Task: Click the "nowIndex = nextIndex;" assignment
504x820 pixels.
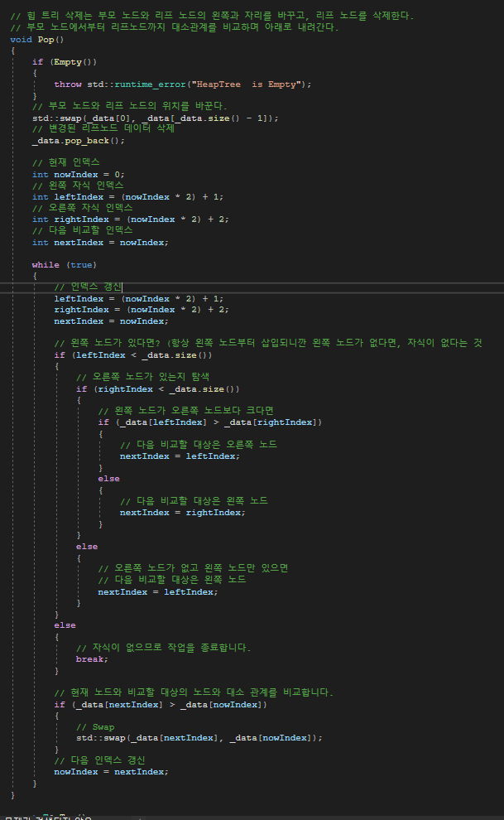Action: pos(111,773)
